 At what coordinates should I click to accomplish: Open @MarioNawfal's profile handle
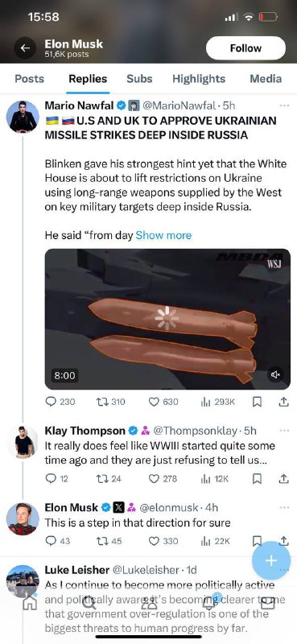179,105
